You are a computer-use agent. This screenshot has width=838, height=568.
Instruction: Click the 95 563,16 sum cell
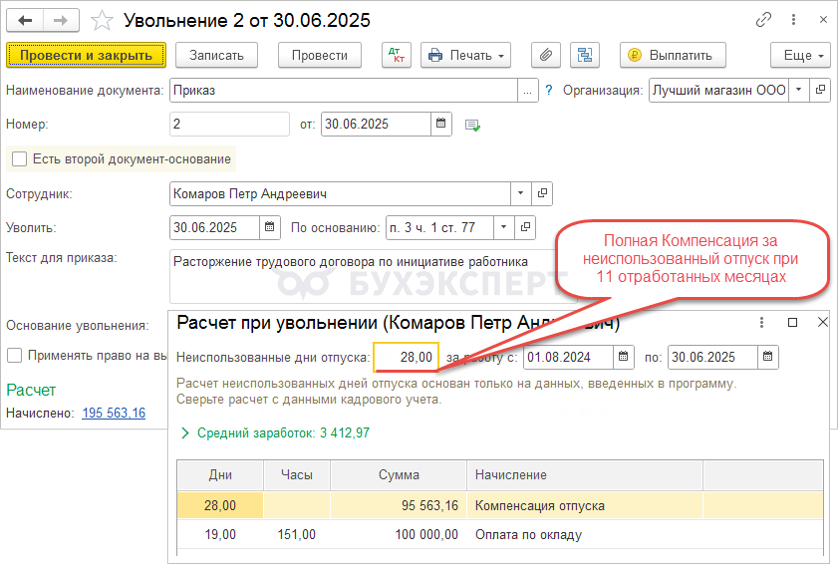click(399, 505)
